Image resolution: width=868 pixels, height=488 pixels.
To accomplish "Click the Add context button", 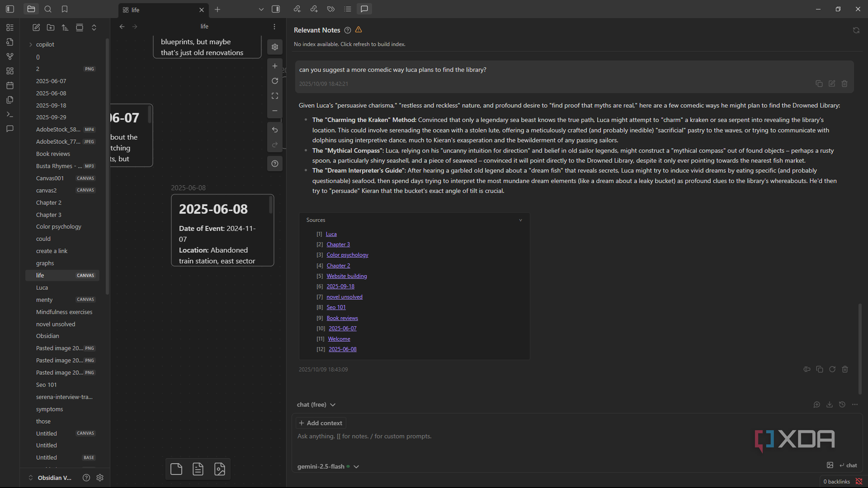I will pos(320,423).
